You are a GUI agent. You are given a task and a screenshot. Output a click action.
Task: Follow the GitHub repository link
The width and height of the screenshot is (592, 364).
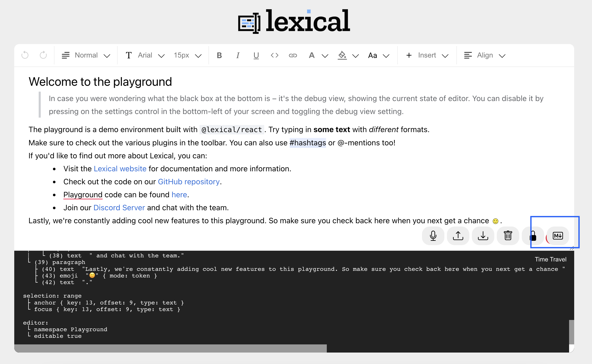[x=189, y=181]
